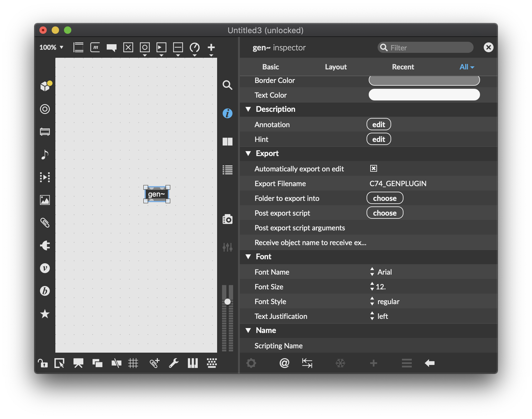532x419 pixels.
Task: Switch to the Recent tab
Action: tap(403, 67)
